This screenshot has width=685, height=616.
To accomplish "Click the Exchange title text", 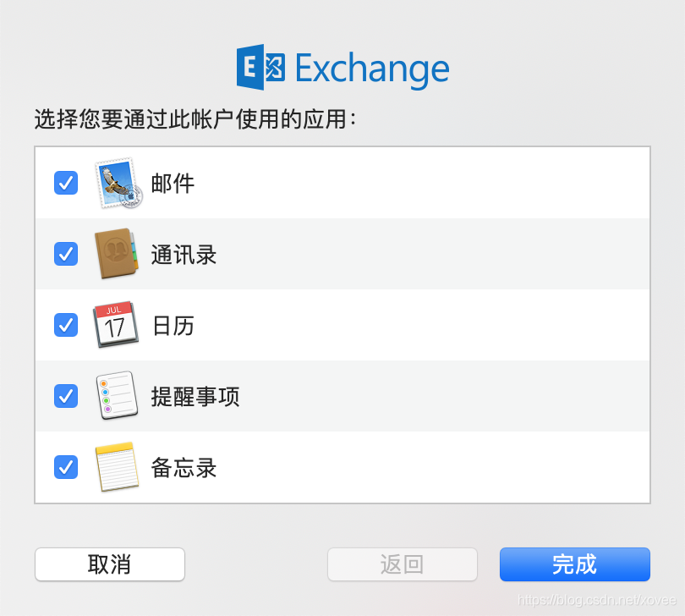I will pos(373,69).
